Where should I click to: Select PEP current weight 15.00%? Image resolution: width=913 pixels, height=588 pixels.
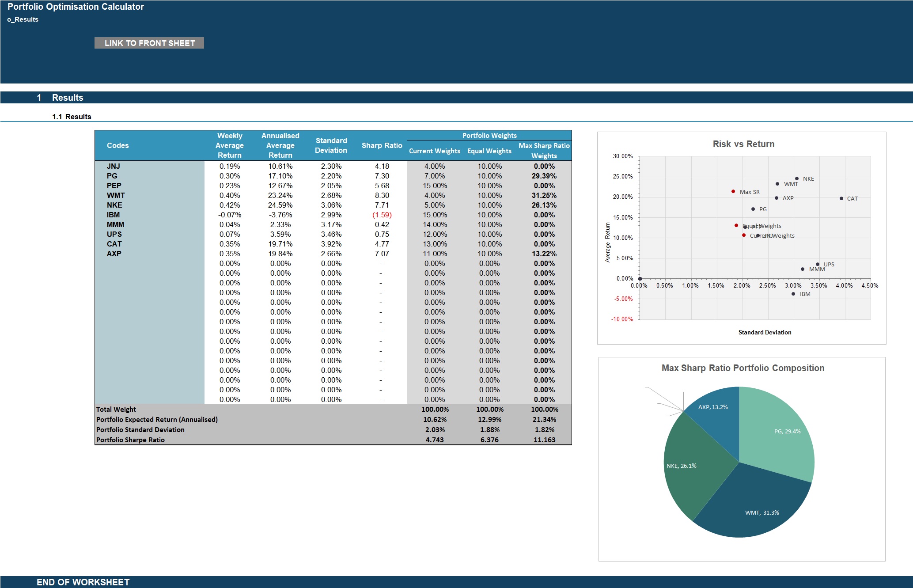(x=435, y=186)
